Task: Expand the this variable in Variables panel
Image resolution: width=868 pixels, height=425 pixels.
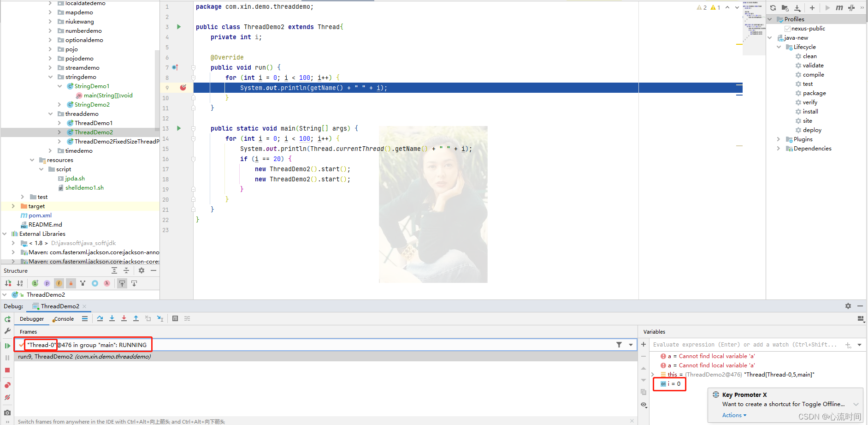Action: 652,374
